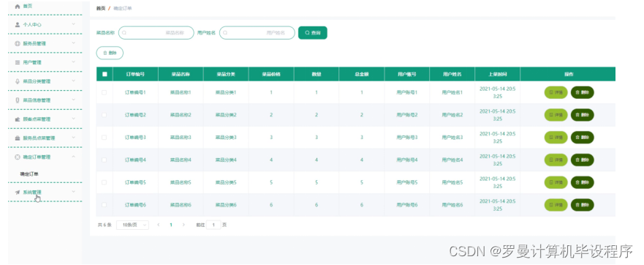The height and width of the screenshot is (265, 644).
Task: Tick the select-all checkbox in table header
Action: tap(105, 74)
